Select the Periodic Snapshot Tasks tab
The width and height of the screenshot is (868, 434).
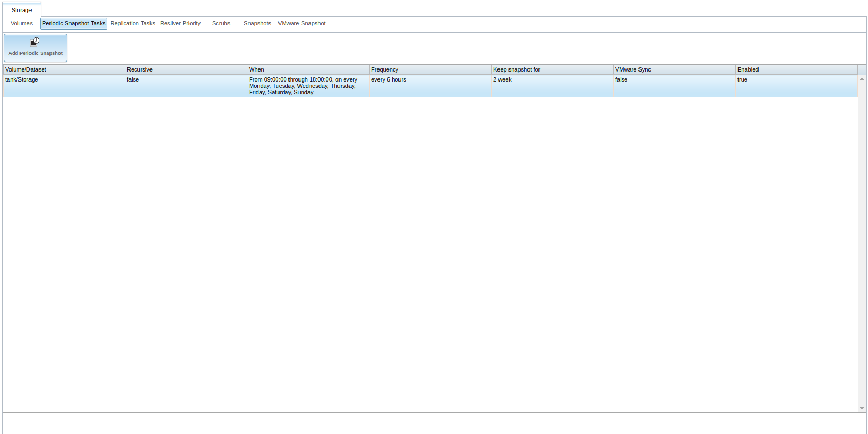(x=74, y=23)
